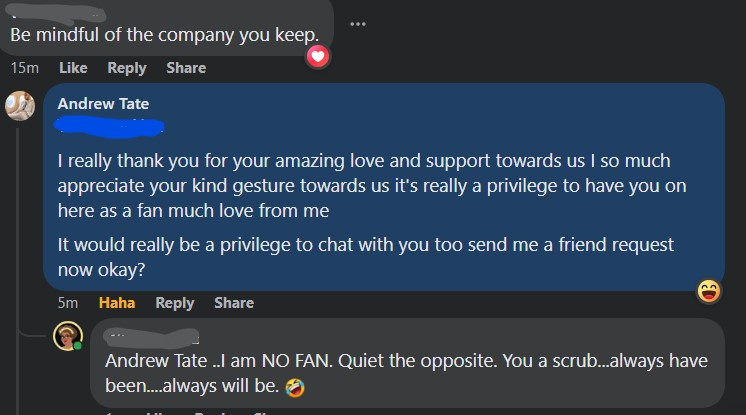This screenshot has width=746, height=415.
Task: Reply to Andrew Tate's comment
Action: [x=175, y=303]
